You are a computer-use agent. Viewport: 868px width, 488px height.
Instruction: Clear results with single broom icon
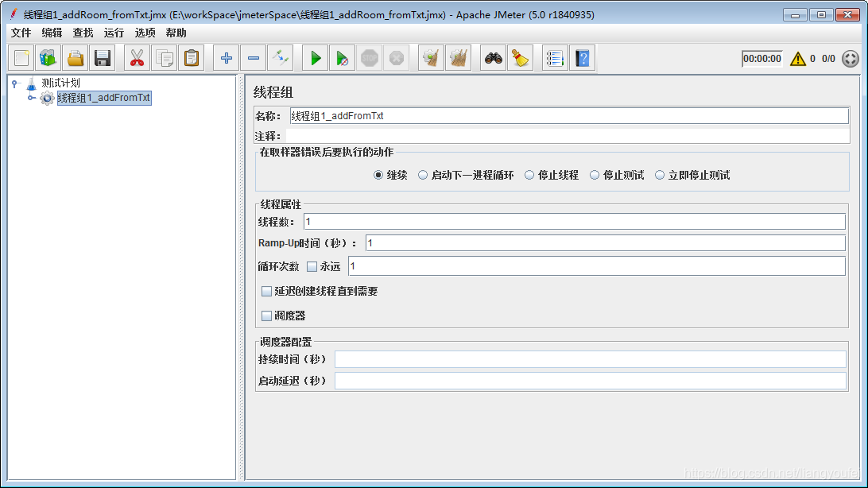pos(432,58)
